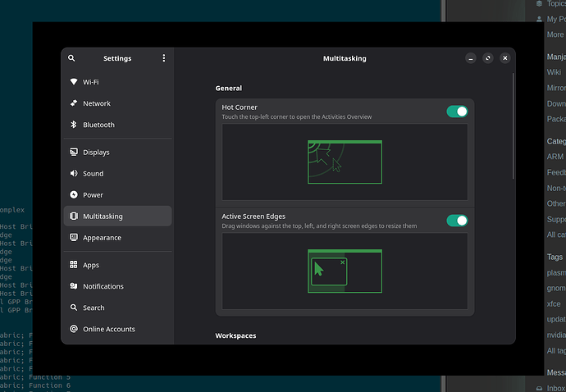Screen dimensions: 566x392
Task: Click the Workspaces section heading
Action: [235, 335]
